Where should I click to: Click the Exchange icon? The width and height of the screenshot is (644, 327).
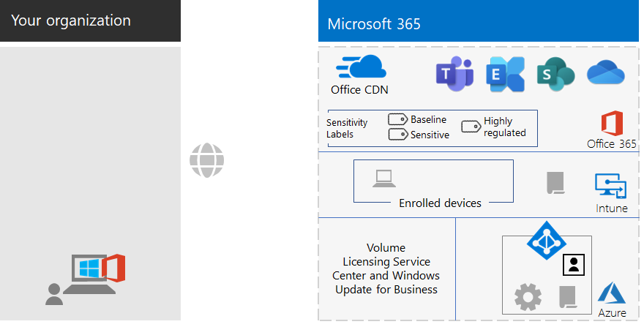point(505,74)
